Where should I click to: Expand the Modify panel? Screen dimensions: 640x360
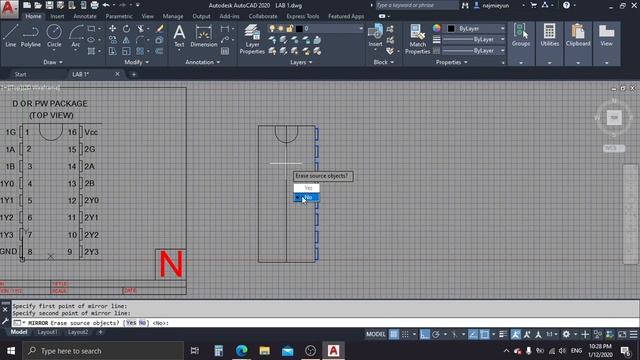pyautogui.click(x=136, y=62)
